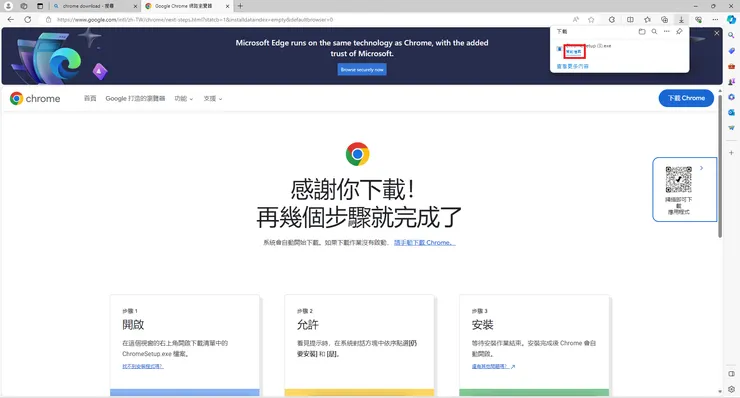The width and height of the screenshot is (740, 398).
Task: Open the Edge profile avatar
Action: (8, 6)
